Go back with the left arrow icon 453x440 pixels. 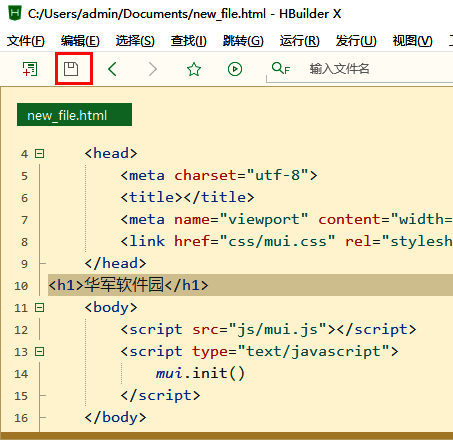tap(112, 69)
